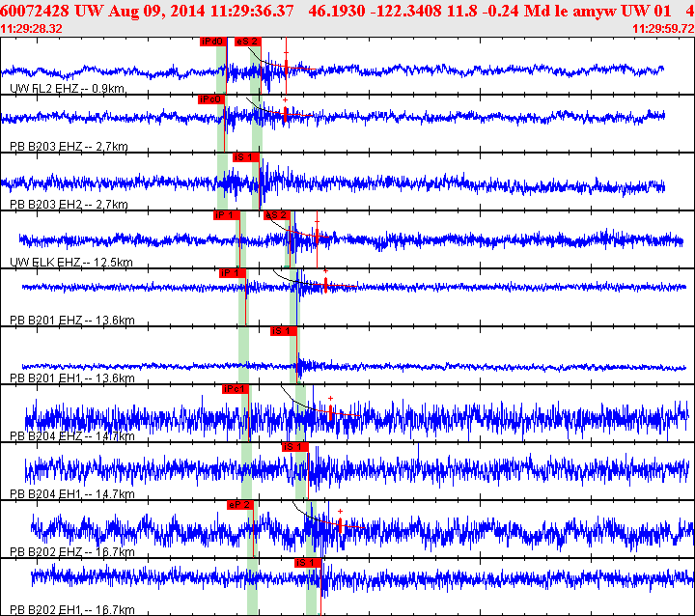Viewport: 695px width, 616px height.
Task: Select the iS 1 pick on PB B202 EH1
Action: [307, 562]
